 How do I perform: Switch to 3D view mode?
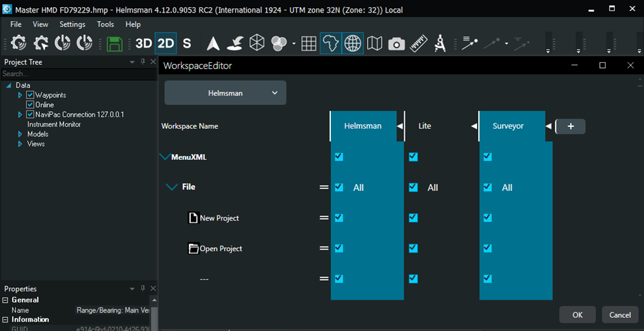pos(144,43)
